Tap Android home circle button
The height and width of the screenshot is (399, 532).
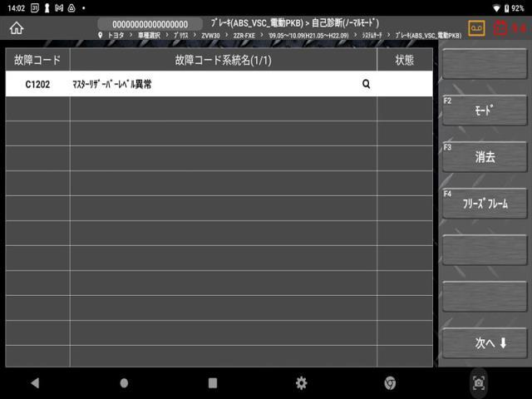tap(124, 383)
